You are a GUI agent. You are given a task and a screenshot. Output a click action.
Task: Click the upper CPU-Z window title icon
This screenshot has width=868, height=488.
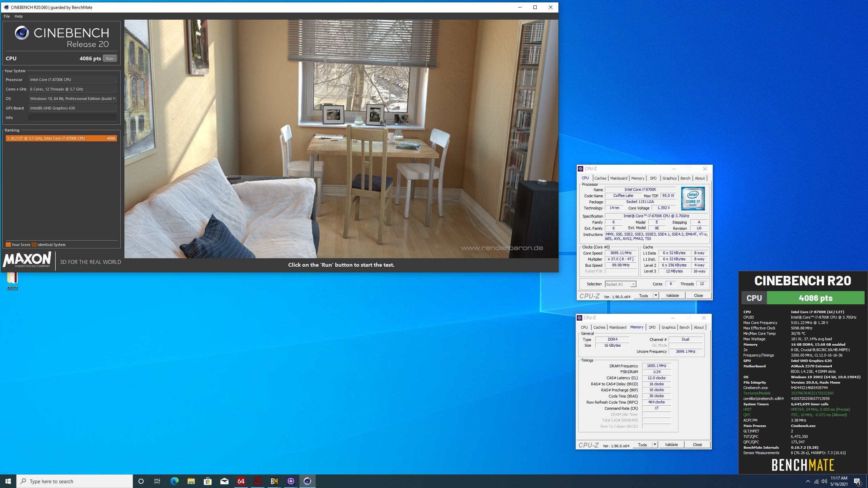[x=580, y=169]
